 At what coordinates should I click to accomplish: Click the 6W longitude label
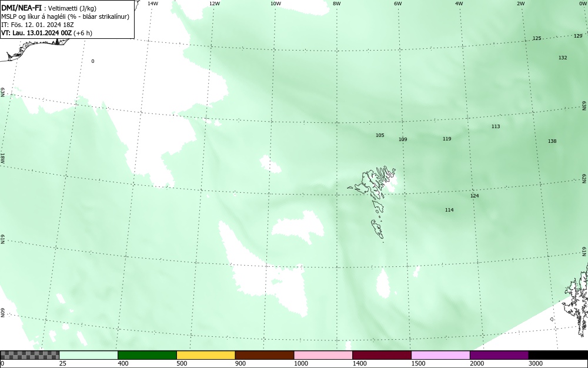pos(398,4)
